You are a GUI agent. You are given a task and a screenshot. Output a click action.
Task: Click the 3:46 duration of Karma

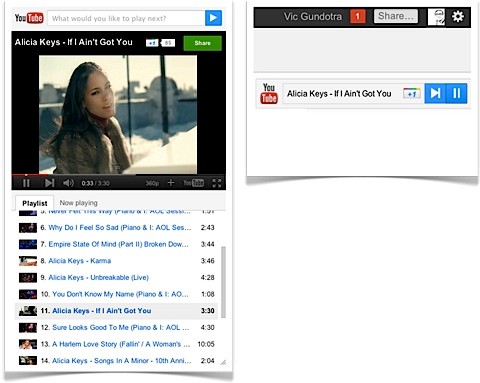tap(207, 261)
